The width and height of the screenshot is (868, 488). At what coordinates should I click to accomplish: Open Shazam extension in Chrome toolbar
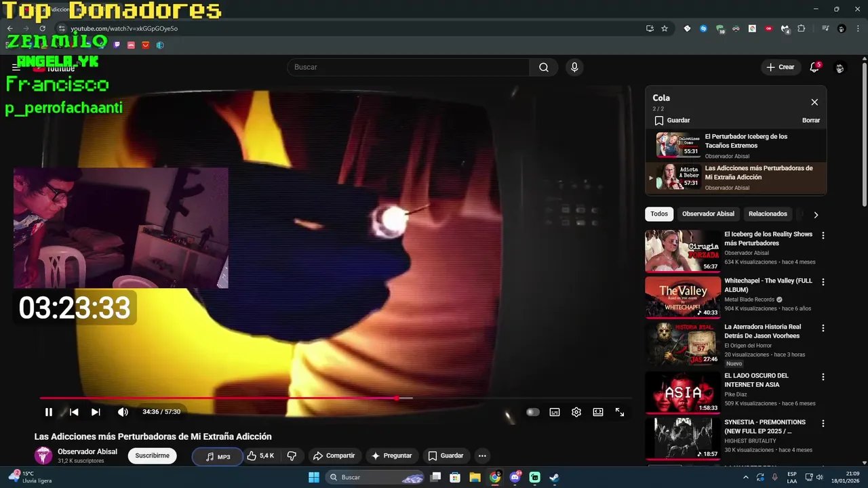703,28
